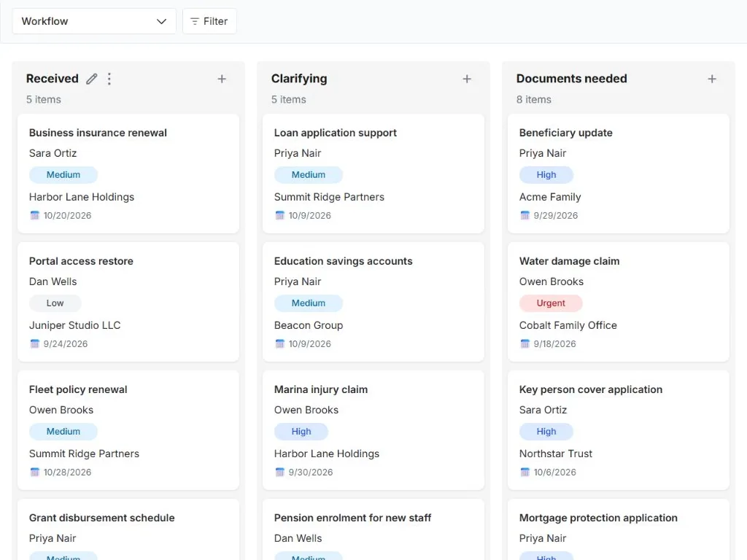Open the Loan application support card
This screenshot has width=747, height=560.
373,174
